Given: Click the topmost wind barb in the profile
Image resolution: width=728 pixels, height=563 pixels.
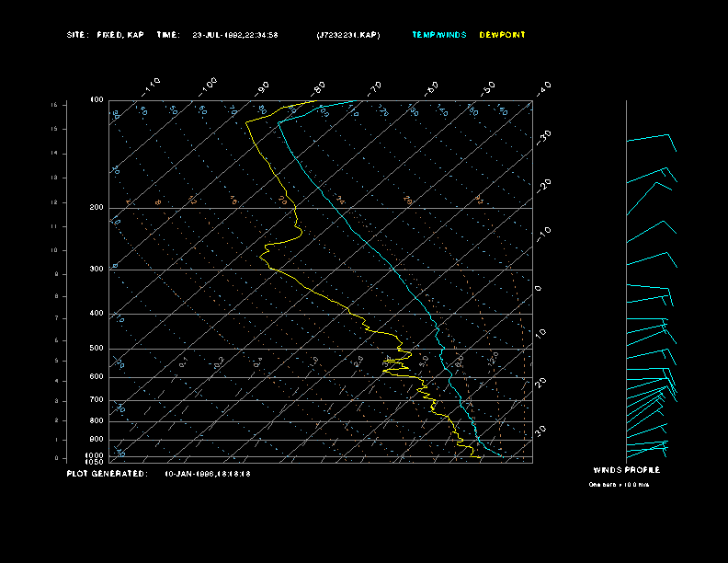Looking at the screenshot, I should click(651, 139).
